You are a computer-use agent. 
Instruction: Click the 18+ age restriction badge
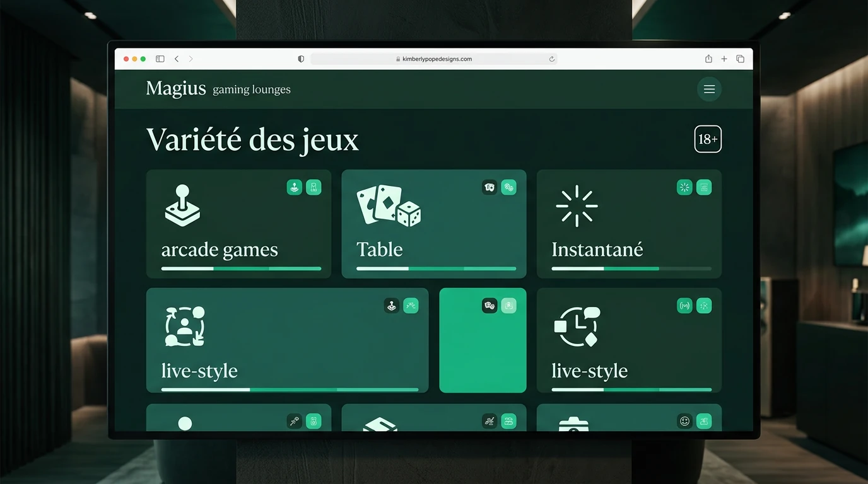(708, 139)
